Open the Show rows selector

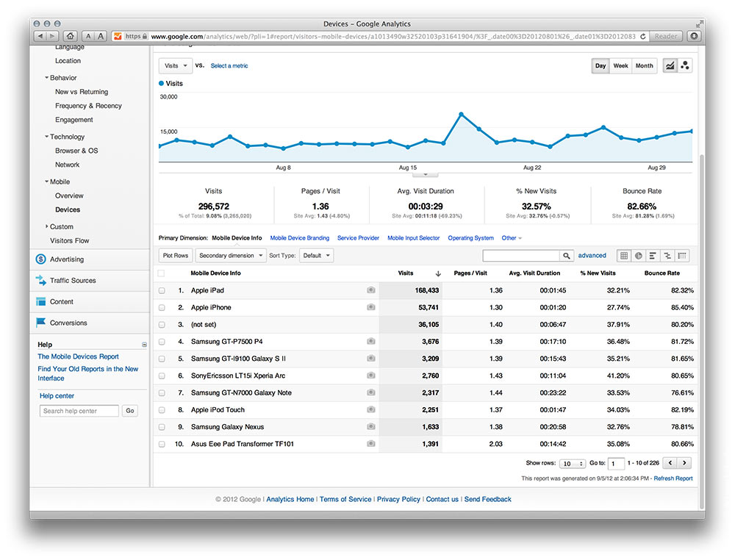tap(573, 464)
